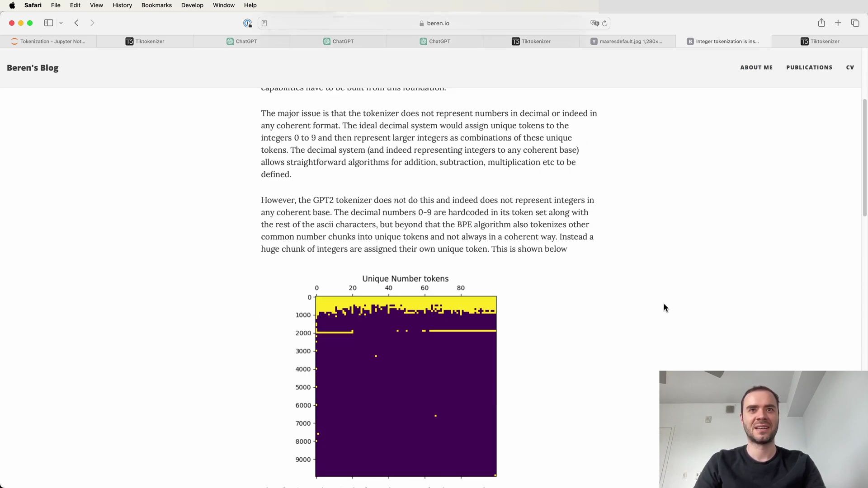Open the History menu
This screenshot has height=488, width=868.
click(x=122, y=5)
